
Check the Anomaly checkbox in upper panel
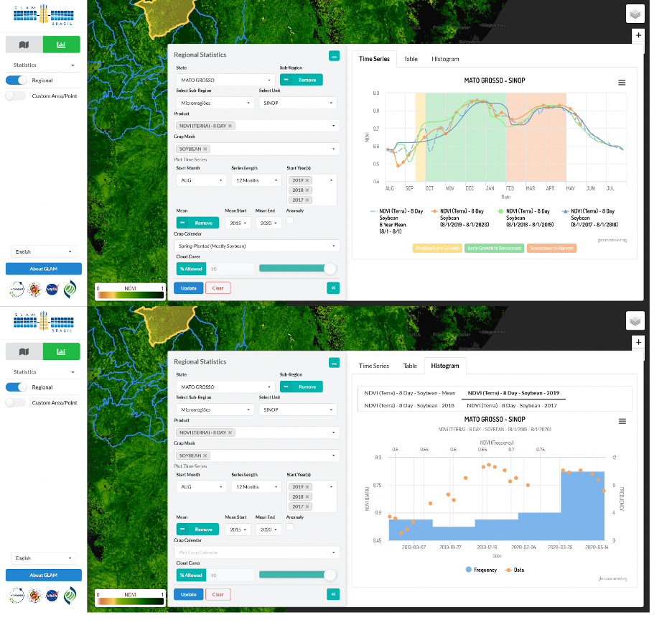tap(290, 221)
